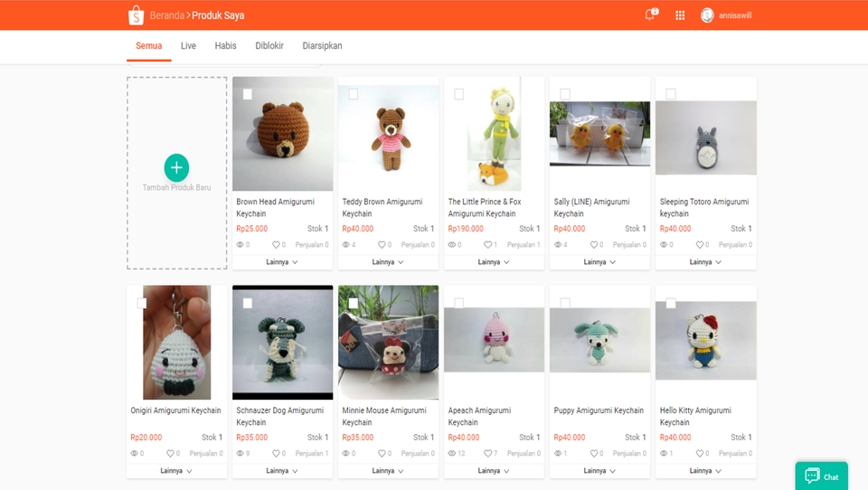Click the Tambah Produk Baru label

pos(176,188)
